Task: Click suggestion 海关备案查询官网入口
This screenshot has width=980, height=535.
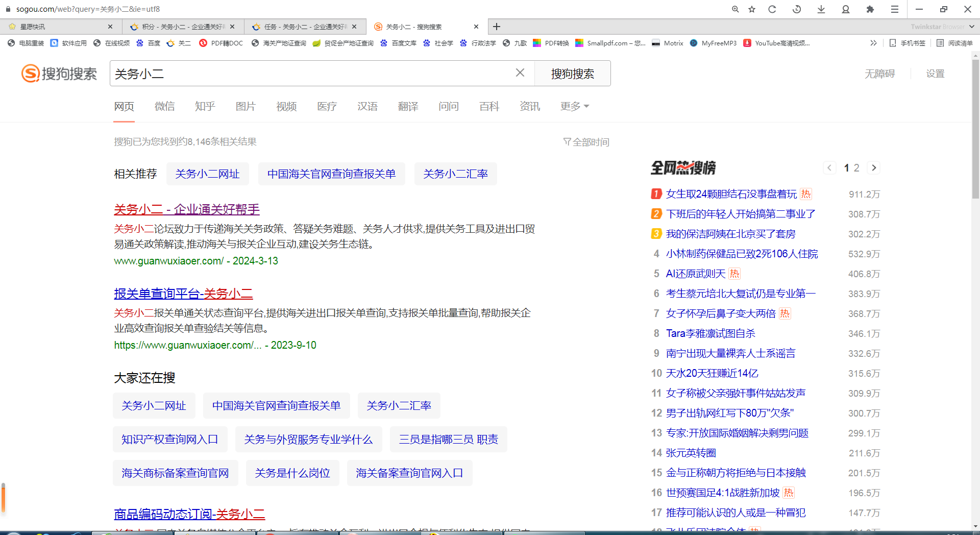Action: click(409, 473)
